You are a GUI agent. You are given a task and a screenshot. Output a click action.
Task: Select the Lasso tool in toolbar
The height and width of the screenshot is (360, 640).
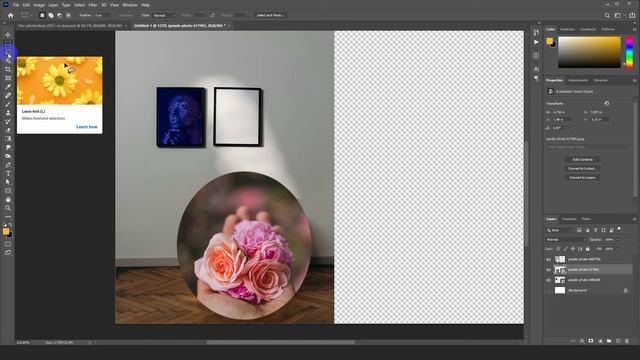pos(8,52)
